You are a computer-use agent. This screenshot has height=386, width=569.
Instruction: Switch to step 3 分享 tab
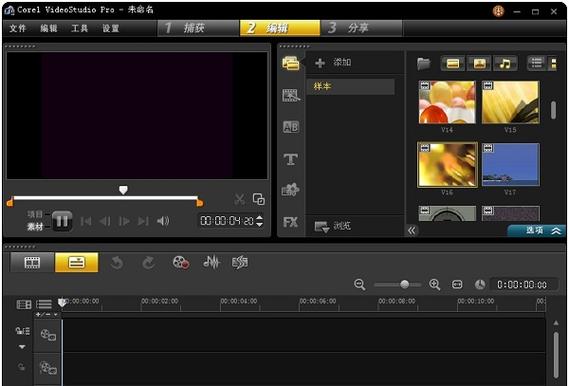(361, 28)
